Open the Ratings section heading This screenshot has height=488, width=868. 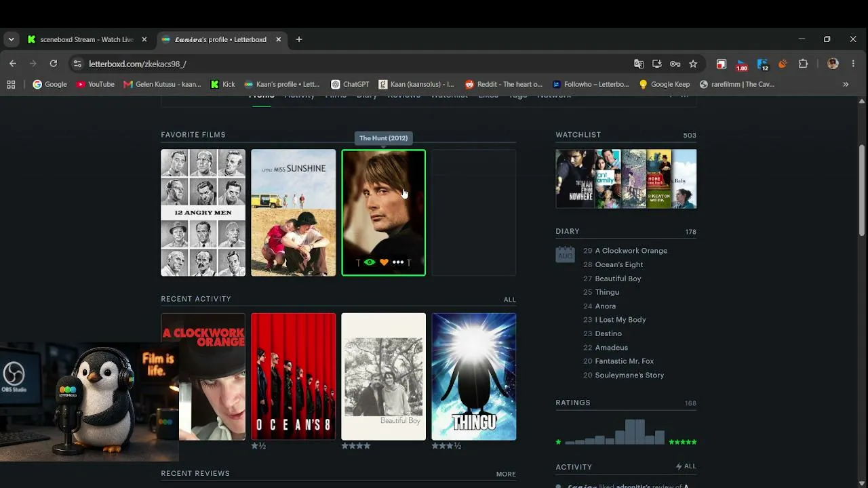(573, 403)
